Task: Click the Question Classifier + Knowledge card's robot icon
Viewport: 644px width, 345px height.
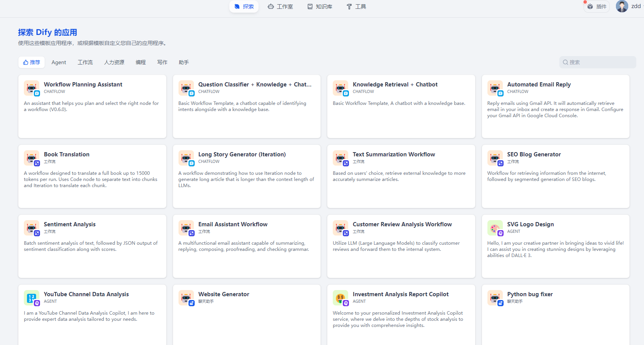Action: (186, 88)
